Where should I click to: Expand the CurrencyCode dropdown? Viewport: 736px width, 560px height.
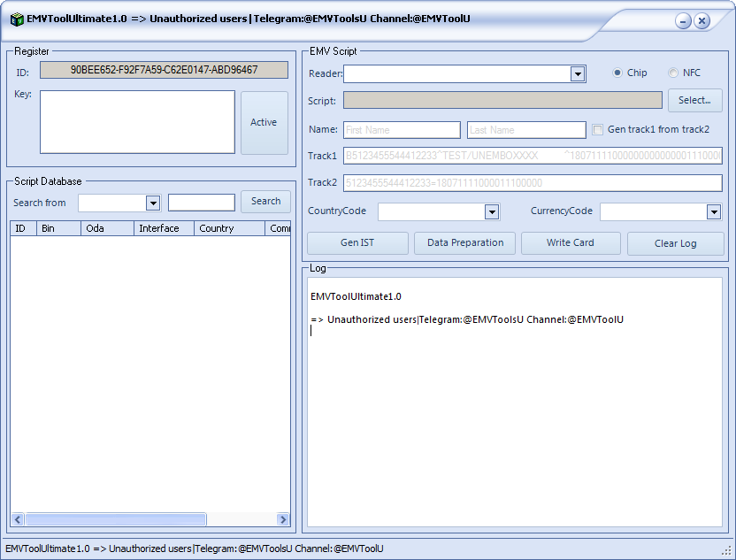714,212
